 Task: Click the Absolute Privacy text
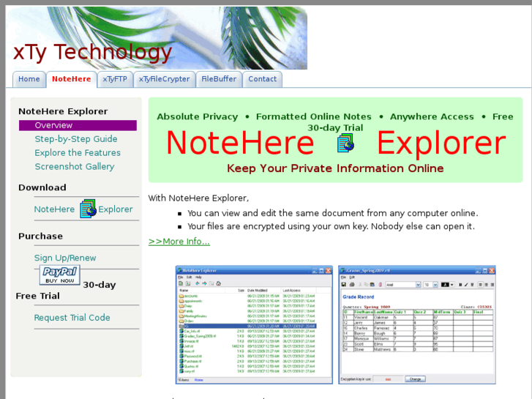[197, 116]
